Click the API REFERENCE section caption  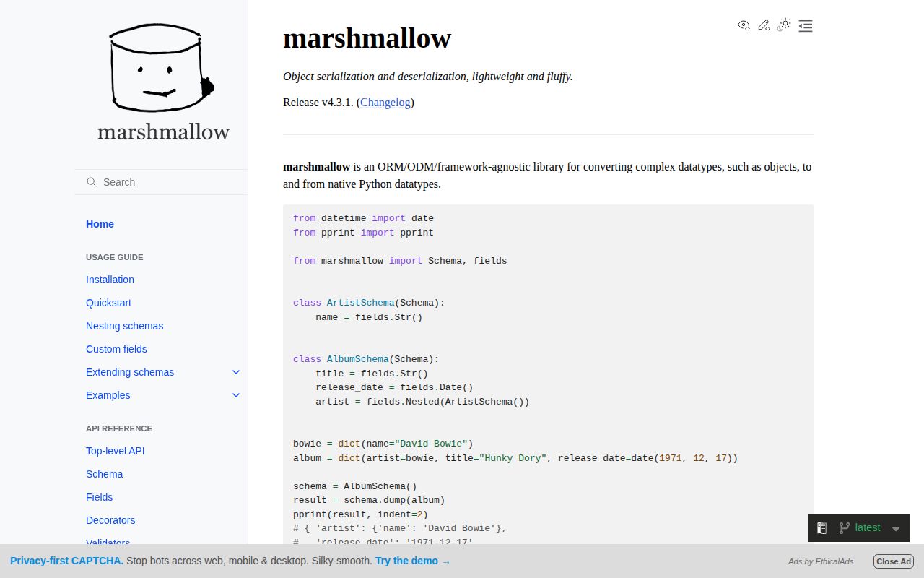coord(119,428)
